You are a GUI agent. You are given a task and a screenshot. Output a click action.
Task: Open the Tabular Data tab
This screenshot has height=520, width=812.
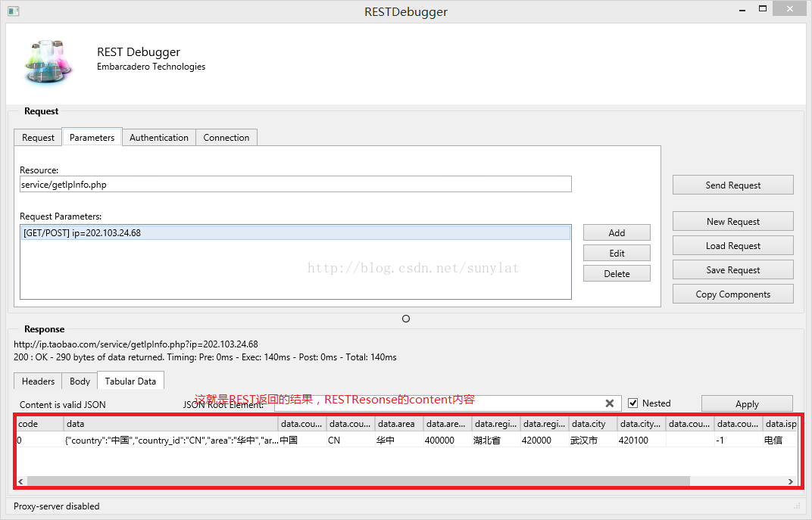(130, 381)
